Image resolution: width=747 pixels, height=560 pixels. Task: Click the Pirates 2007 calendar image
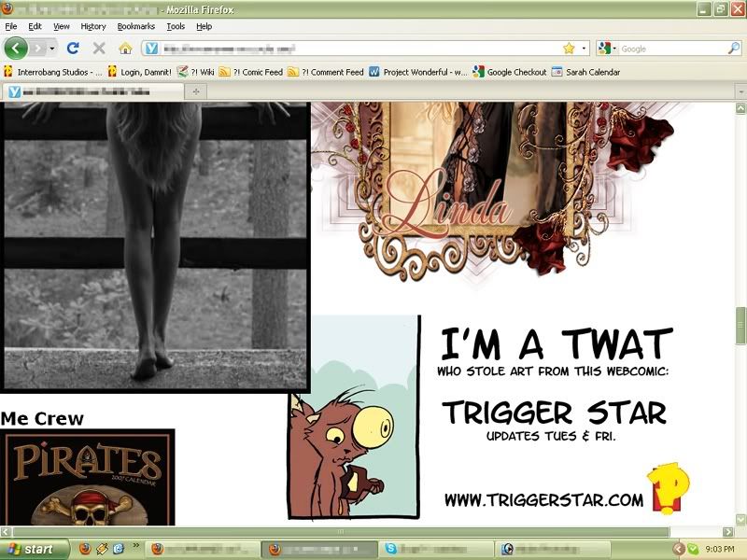click(x=88, y=477)
